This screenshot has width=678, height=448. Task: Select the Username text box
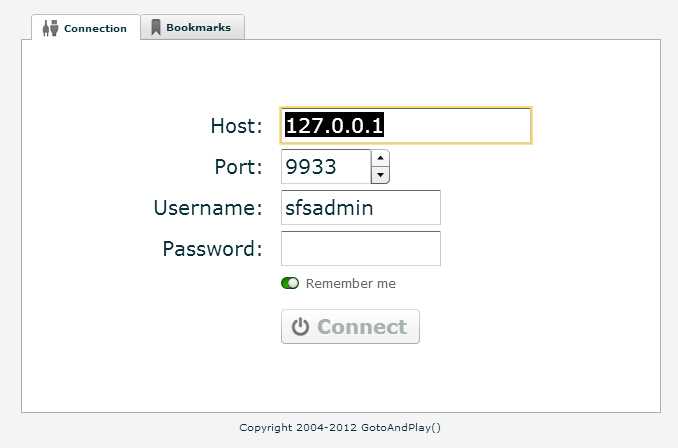point(361,208)
